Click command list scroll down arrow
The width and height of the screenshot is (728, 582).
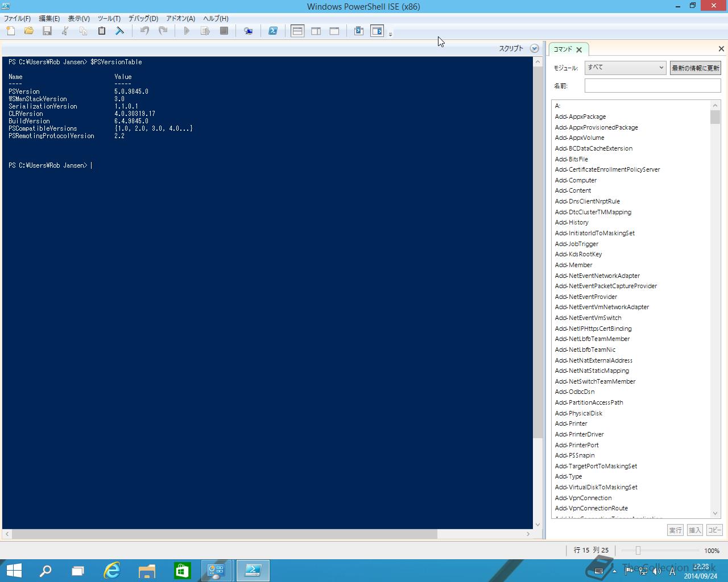pyautogui.click(x=715, y=513)
